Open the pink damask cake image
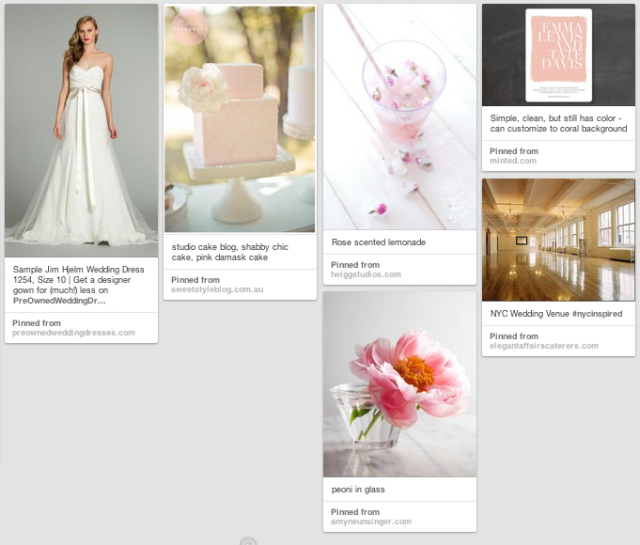The image size is (640, 545). (x=240, y=119)
